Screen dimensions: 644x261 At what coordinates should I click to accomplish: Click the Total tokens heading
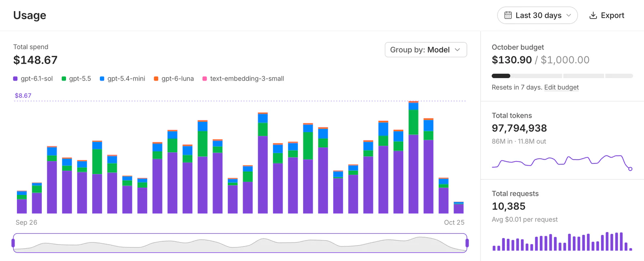pos(512,116)
